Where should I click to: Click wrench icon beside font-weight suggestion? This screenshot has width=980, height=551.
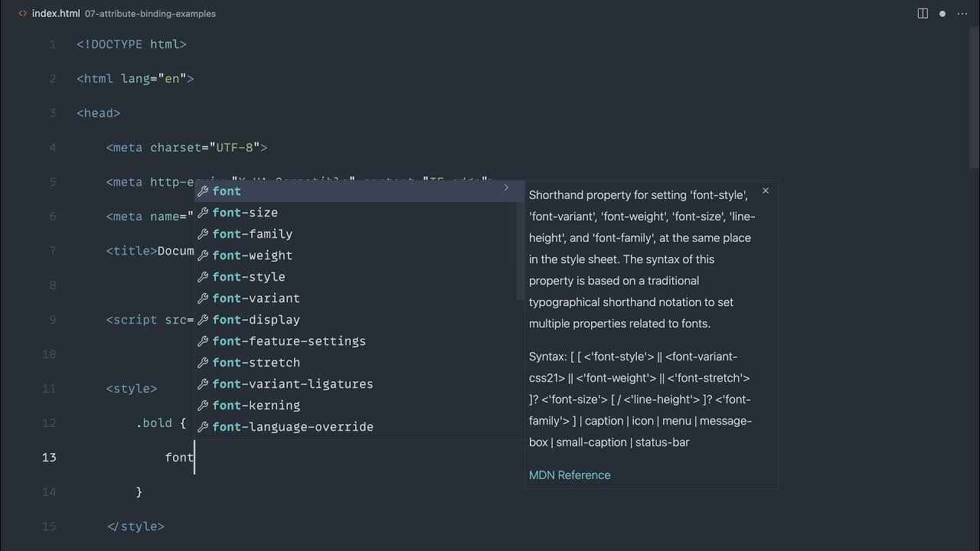pyautogui.click(x=203, y=256)
